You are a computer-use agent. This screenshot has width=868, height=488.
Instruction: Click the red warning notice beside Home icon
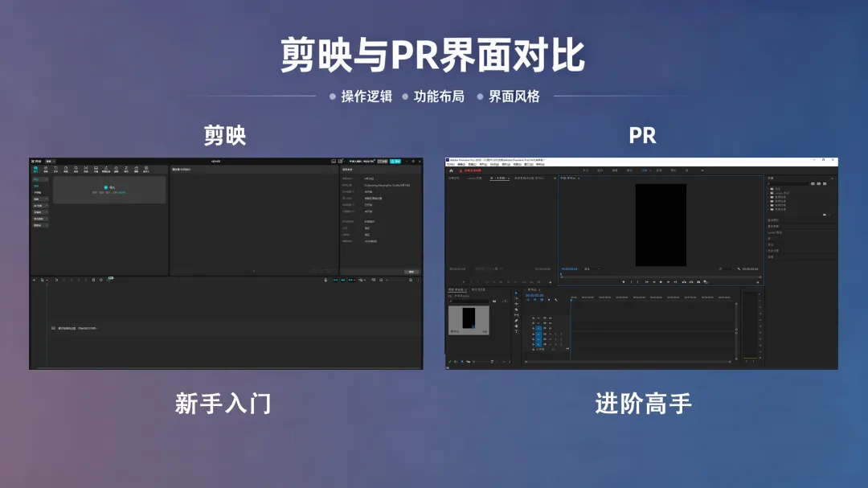(x=470, y=170)
